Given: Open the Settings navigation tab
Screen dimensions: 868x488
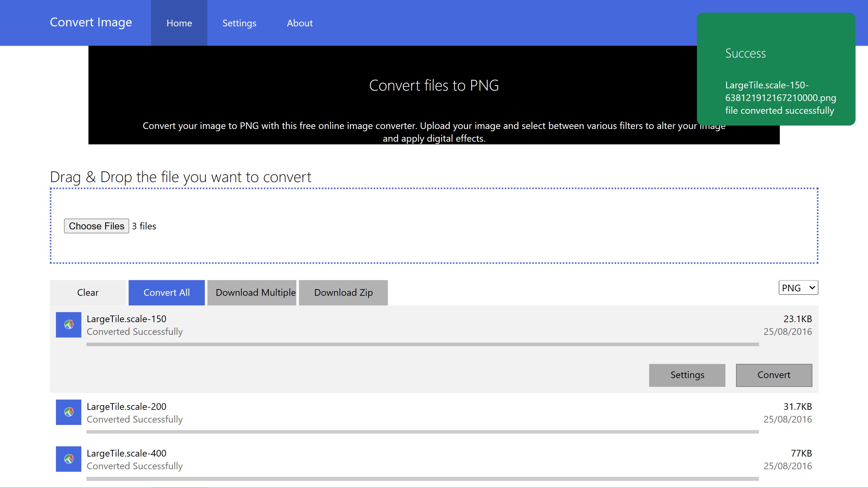Looking at the screenshot, I should (x=239, y=23).
